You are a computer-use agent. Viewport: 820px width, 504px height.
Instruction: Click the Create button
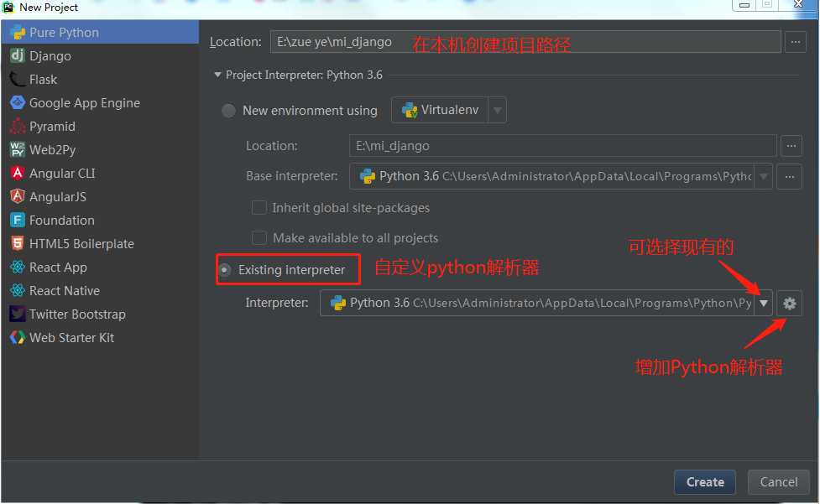[x=705, y=482]
